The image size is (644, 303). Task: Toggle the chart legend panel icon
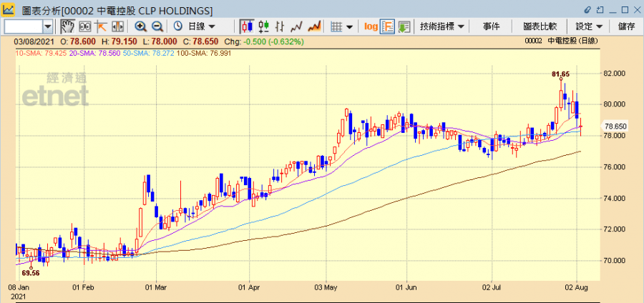(x=388, y=26)
